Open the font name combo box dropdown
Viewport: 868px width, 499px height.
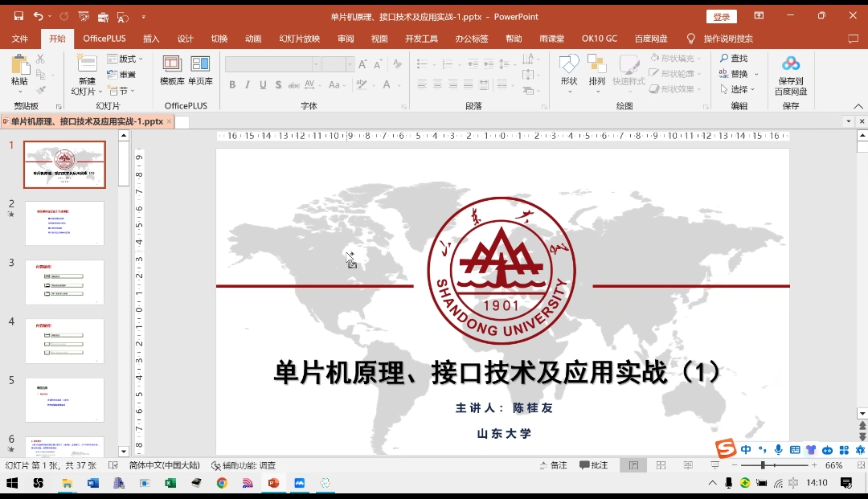pyautogui.click(x=316, y=64)
